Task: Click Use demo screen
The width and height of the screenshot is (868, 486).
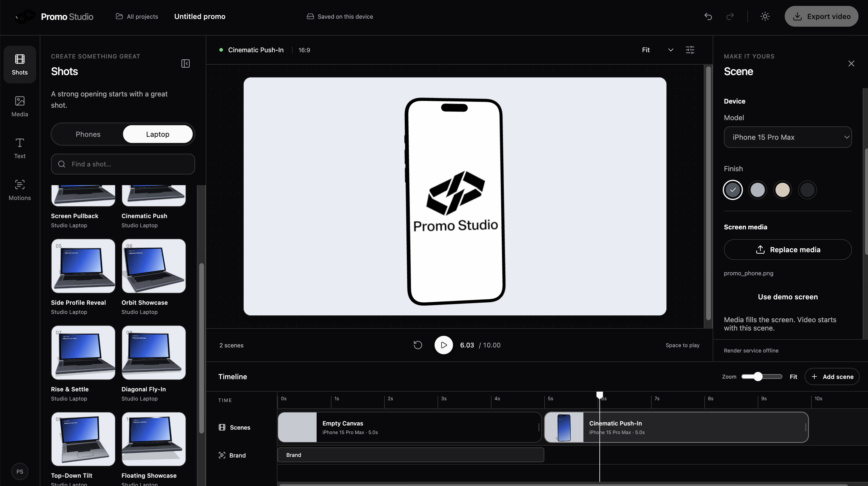Action: (x=787, y=297)
